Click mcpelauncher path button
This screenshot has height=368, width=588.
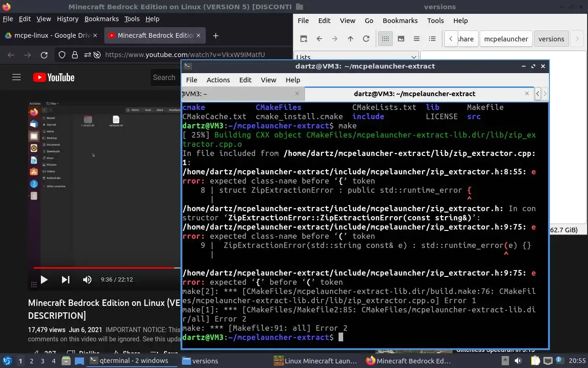coord(506,39)
